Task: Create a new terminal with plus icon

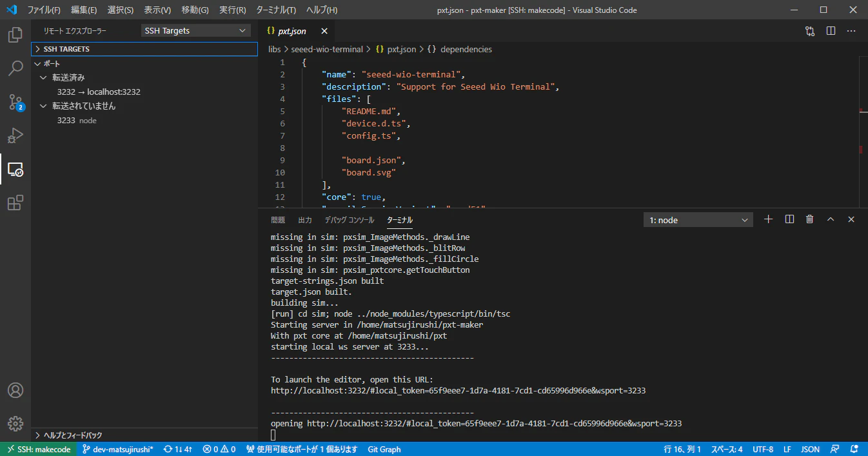Action: pyautogui.click(x=768, y=219)
